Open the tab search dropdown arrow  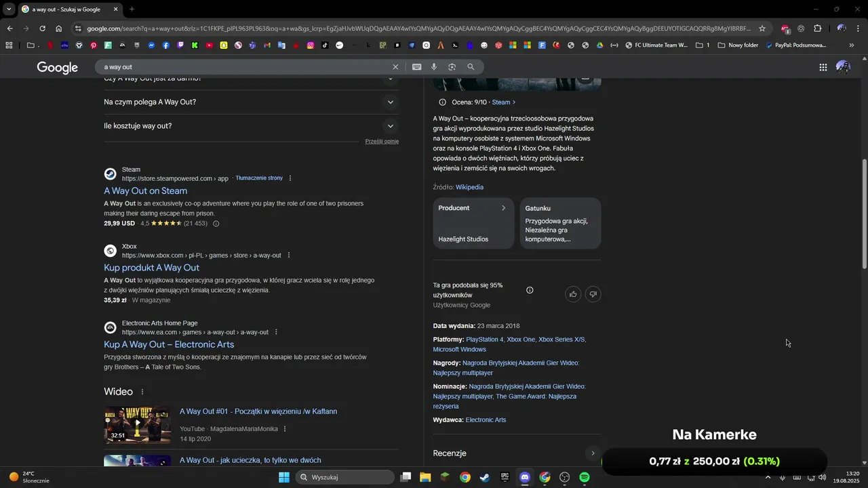point(9,9)
